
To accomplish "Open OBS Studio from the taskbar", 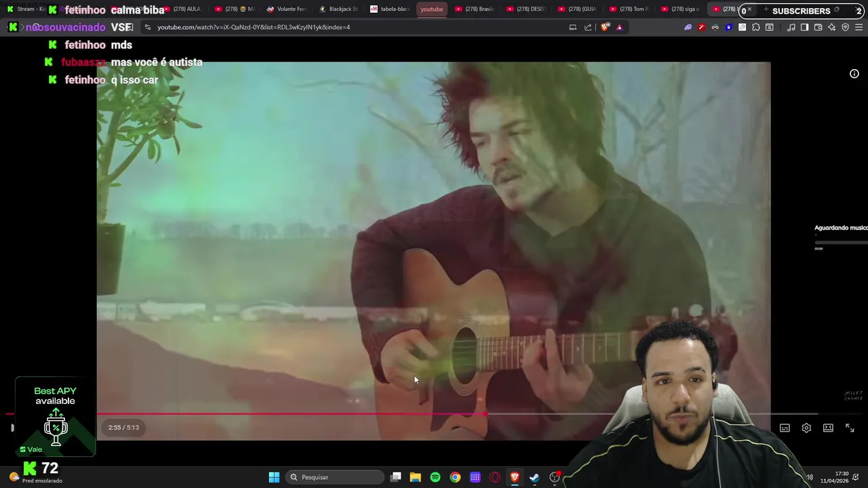I will (x=555, y=477).
